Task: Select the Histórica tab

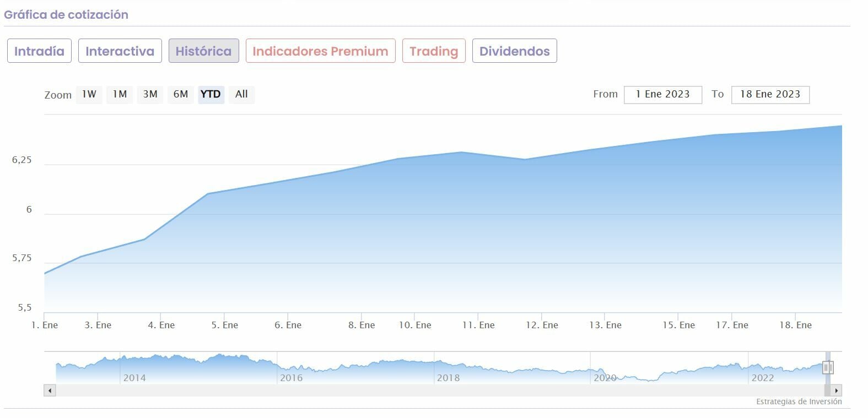Action: (x=203, y=51)
